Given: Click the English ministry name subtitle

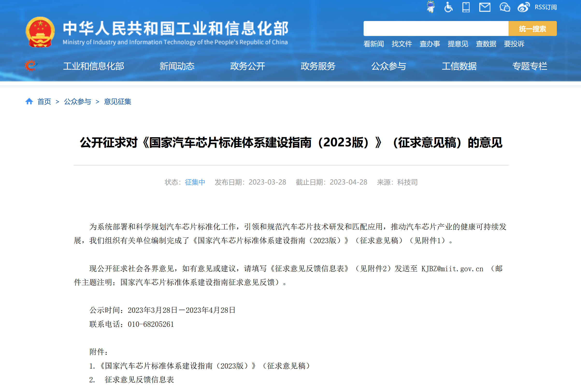Looking at the screenshot, I should tap(175, 42).
